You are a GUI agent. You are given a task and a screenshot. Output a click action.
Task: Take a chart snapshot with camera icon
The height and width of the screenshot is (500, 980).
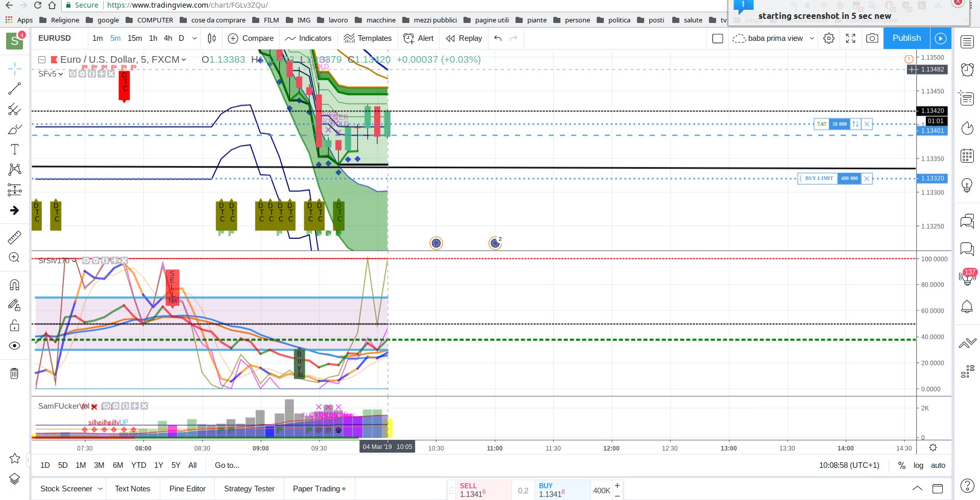(872, 38)
